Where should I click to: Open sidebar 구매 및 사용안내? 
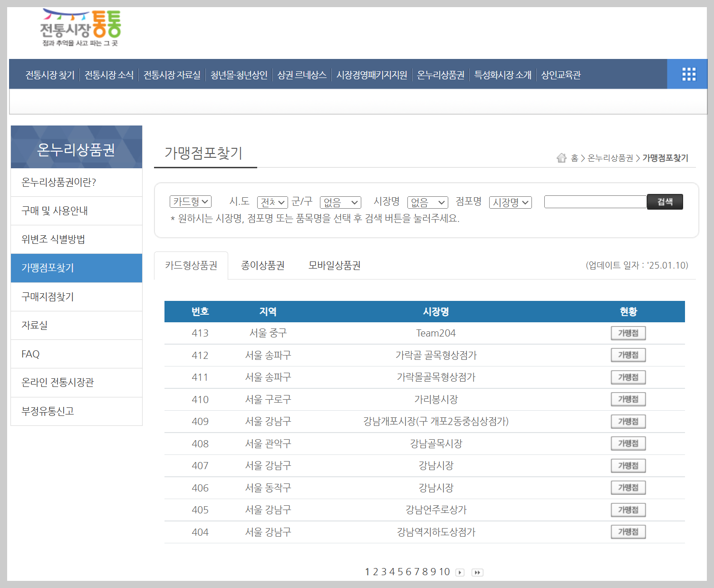[x=77, y=211]
